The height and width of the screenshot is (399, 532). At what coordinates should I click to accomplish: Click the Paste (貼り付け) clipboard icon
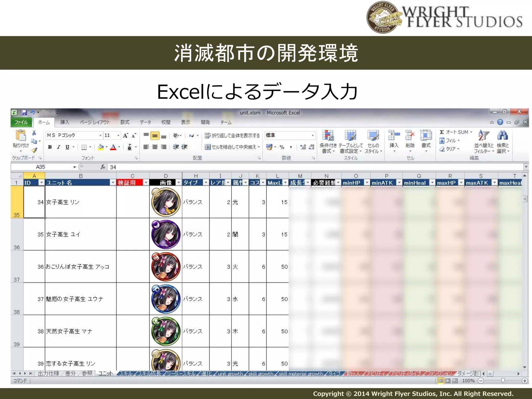[x=21, y=135]
